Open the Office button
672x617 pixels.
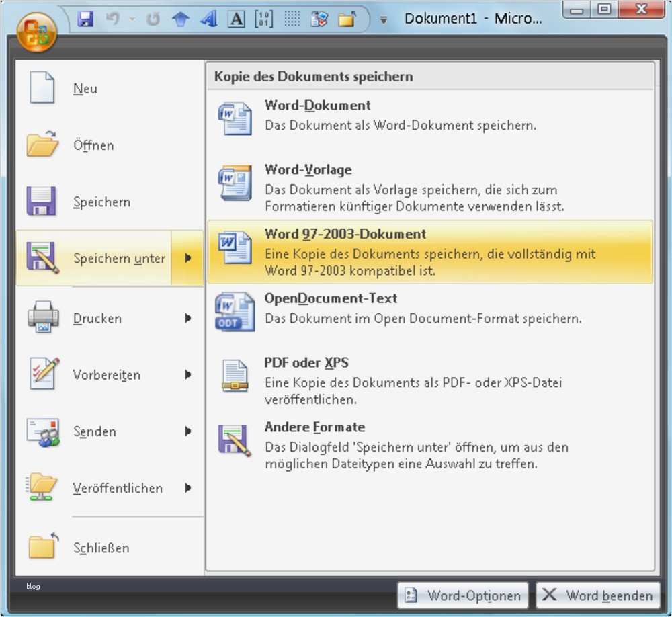tap(37, 32)
